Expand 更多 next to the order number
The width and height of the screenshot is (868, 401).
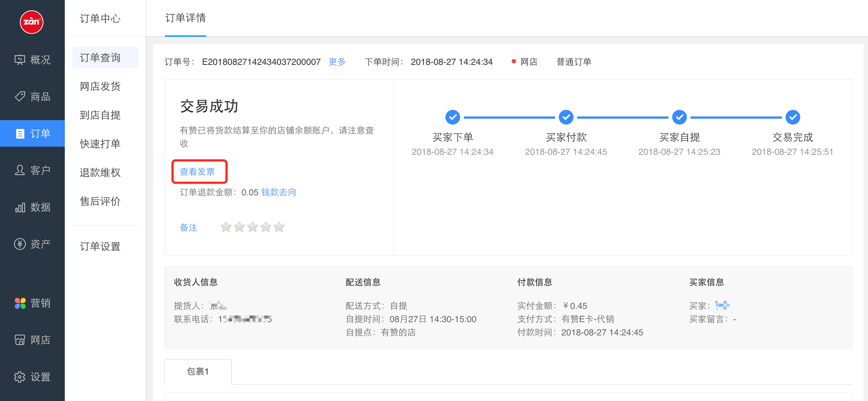336,62
